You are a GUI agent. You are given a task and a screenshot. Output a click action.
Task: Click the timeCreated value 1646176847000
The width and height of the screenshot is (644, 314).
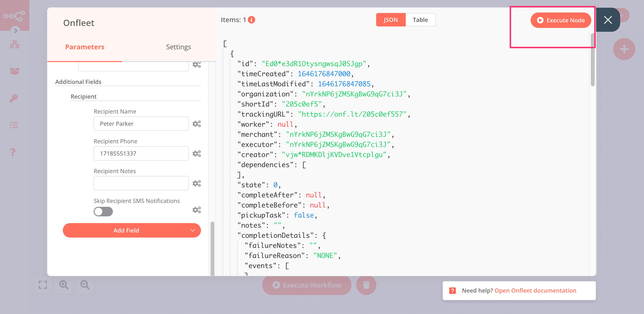pyautogui.click(x=324, y=74)
